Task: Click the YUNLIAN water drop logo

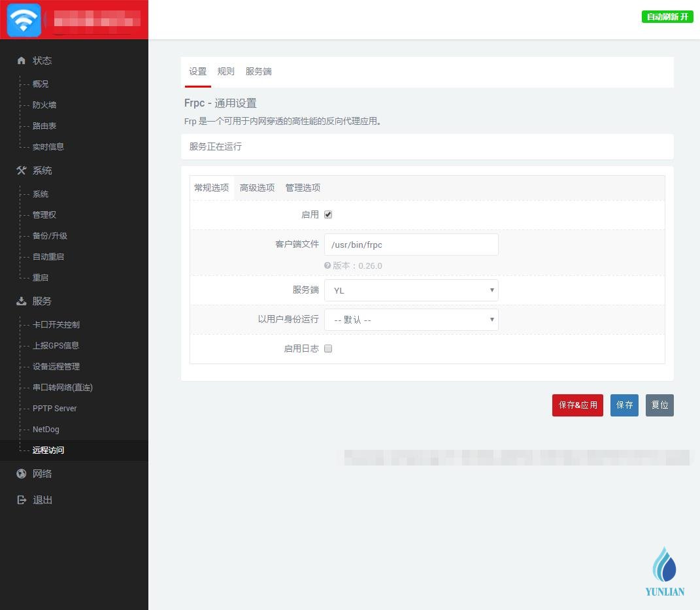Action: [665, 571]
